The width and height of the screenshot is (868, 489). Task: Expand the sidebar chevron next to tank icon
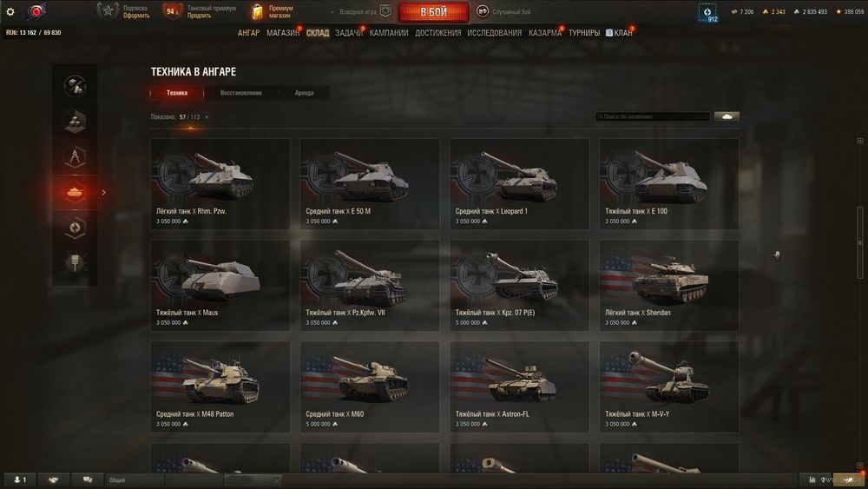point(103,193)
